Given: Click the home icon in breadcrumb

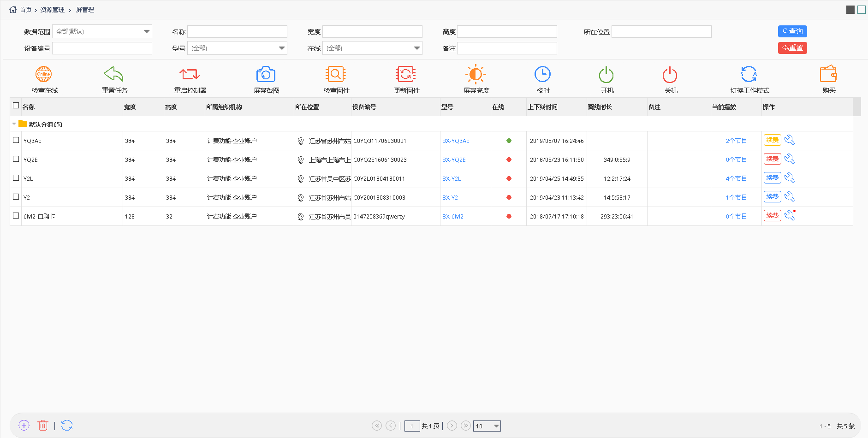Looking at the screenshot, I should [13, 9].
